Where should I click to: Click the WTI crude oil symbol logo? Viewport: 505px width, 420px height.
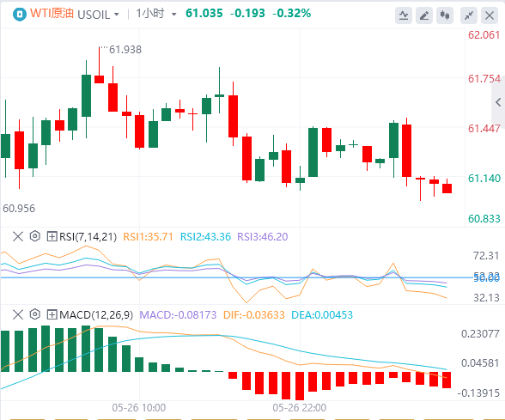click(19, 15)
